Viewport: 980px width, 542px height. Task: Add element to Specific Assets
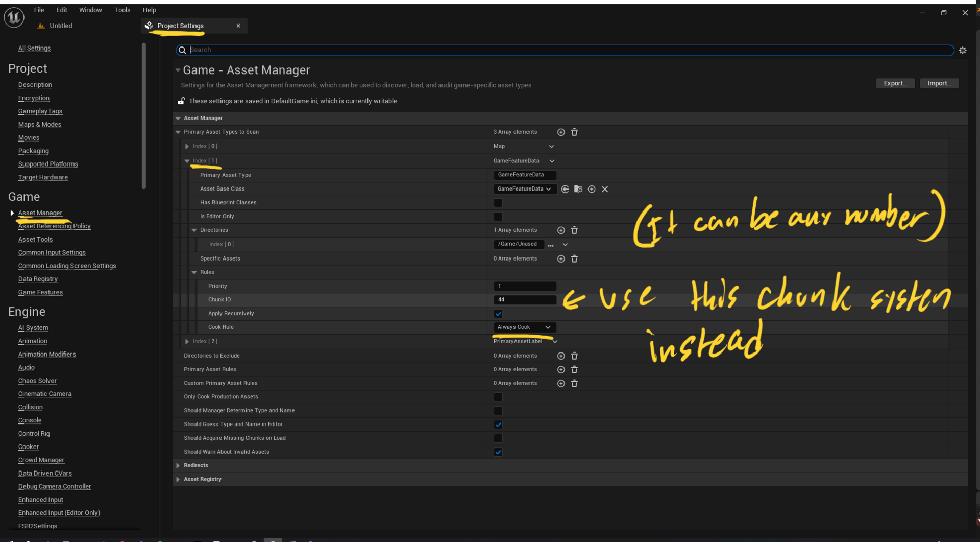click(x=561, y=259)
